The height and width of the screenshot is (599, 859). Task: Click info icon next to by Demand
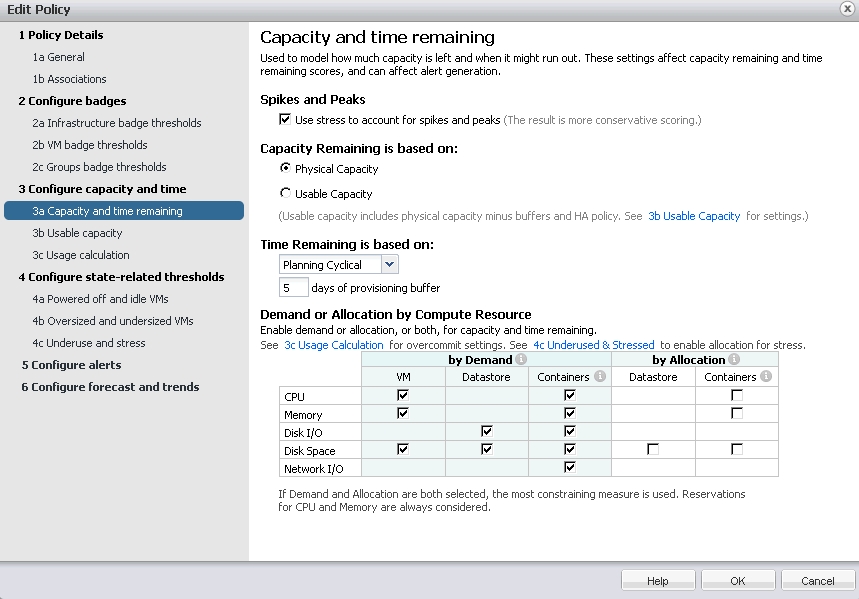(x=521, y=360)
